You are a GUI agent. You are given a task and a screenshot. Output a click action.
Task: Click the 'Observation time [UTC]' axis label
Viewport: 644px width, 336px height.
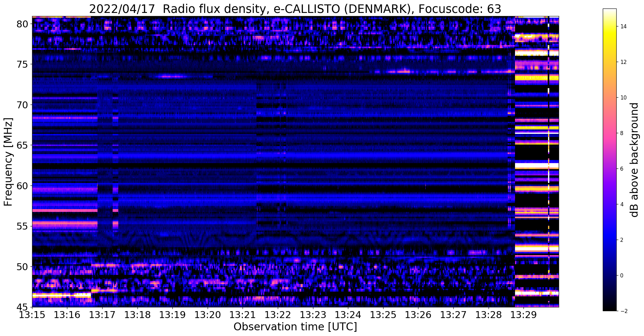coord(295,327)
